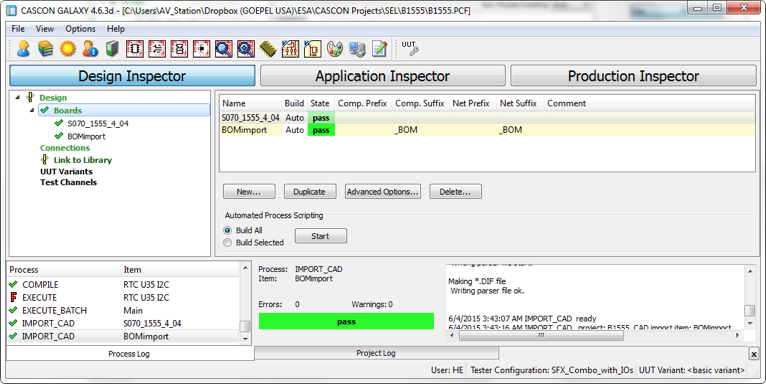Select UUT Variants in the design tree
Viewport: 766px width, 384px height.
click(x=66, y=171)
